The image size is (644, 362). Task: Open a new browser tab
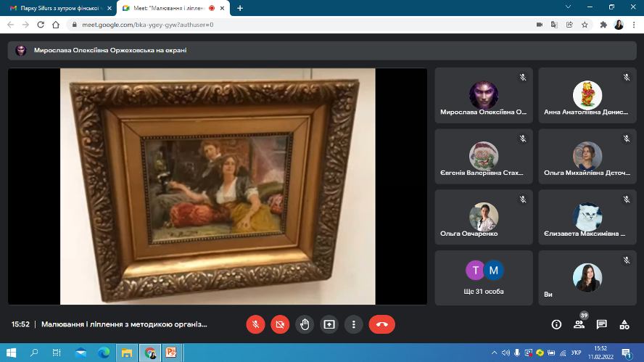pos(240,8)
